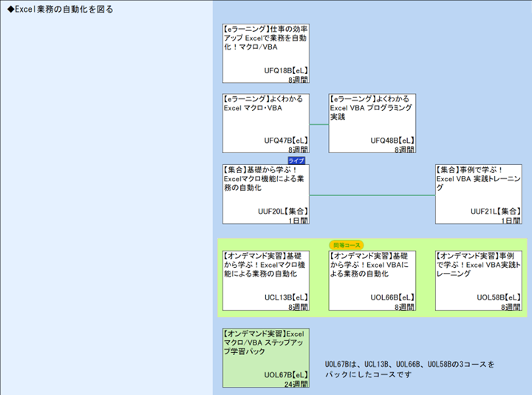This screenshot has height=395, width=532.
Task: Click the 1日間 duration under UUF20L
Action: (x=299, y=220)
